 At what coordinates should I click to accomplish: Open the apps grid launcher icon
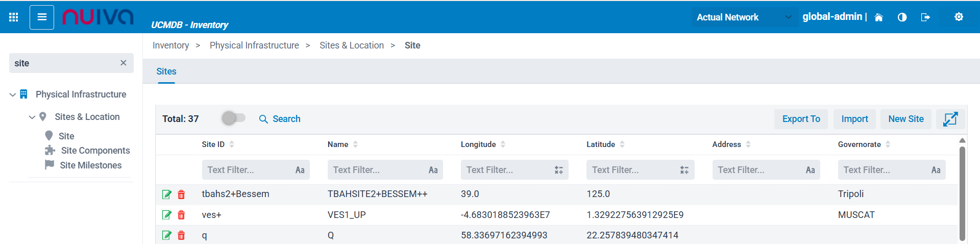14,17
